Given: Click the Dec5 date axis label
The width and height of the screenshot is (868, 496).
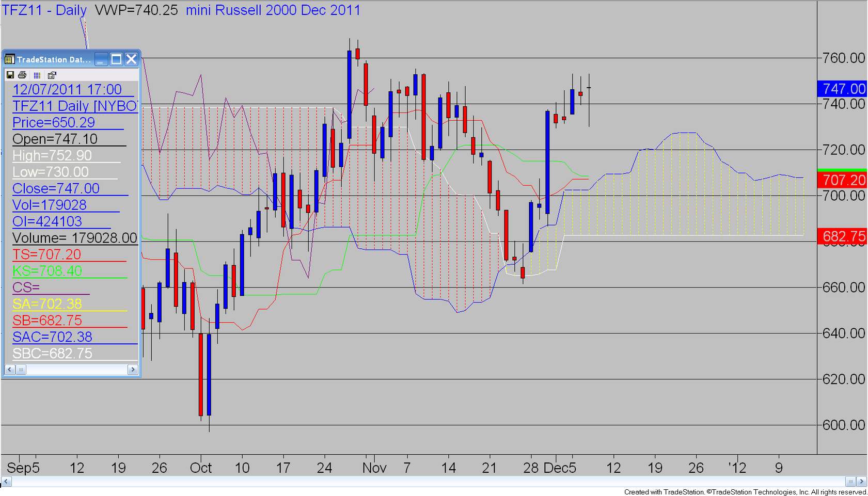Looking at the screenshot, I should (x=560, y=468).
